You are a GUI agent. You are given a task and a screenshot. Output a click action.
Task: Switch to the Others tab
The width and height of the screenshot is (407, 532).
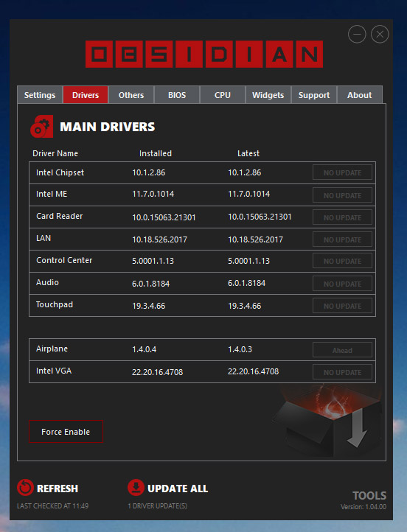(x=131, y=95)
